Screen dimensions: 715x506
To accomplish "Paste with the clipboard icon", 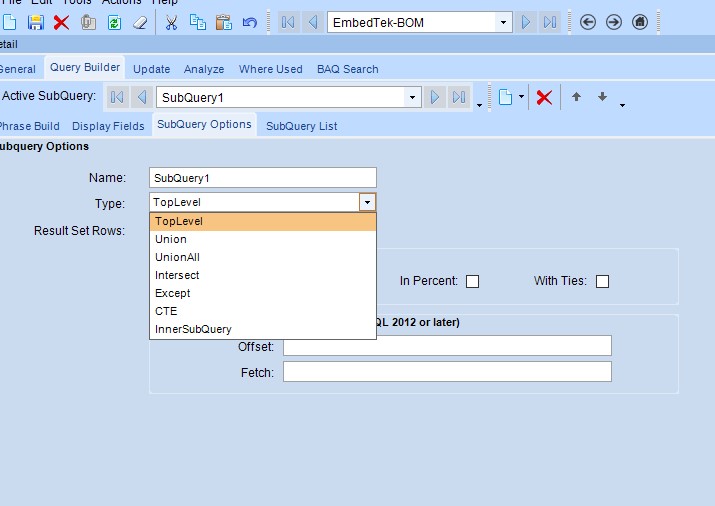I will (223, 22).
